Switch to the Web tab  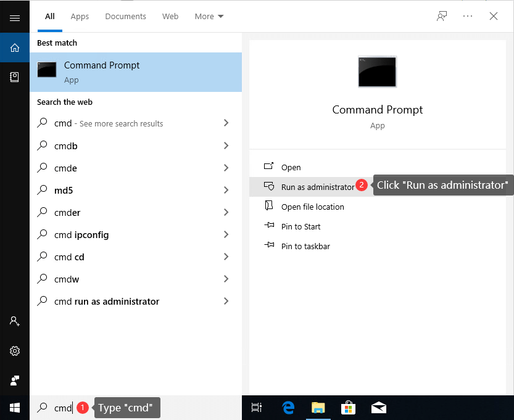(x=170, y=17)
